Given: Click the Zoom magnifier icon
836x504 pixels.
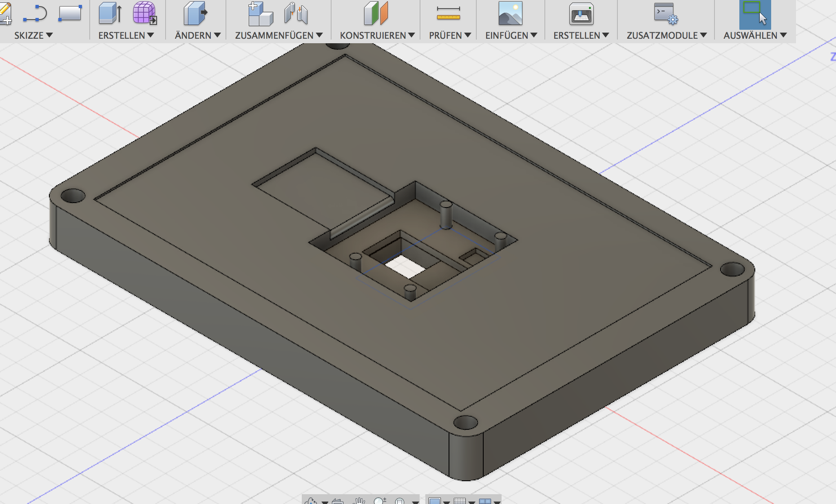Looking at the screenshot, I should click(x=380, y=501).
